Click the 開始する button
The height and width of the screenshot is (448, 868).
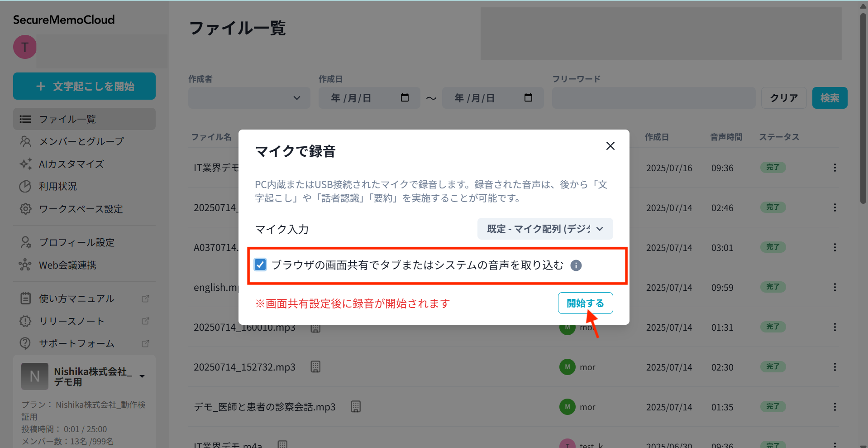tap(585, 303)
